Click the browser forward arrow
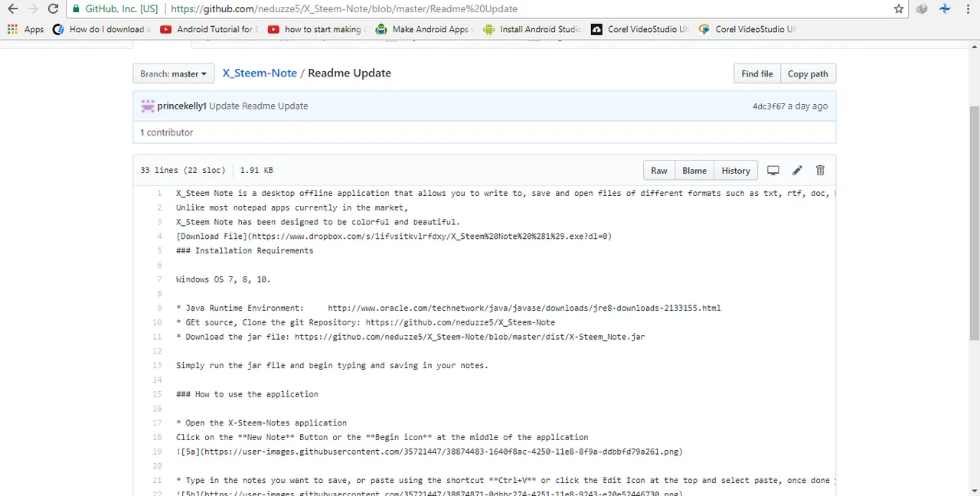Screen dimensions: 980x496 33,9
